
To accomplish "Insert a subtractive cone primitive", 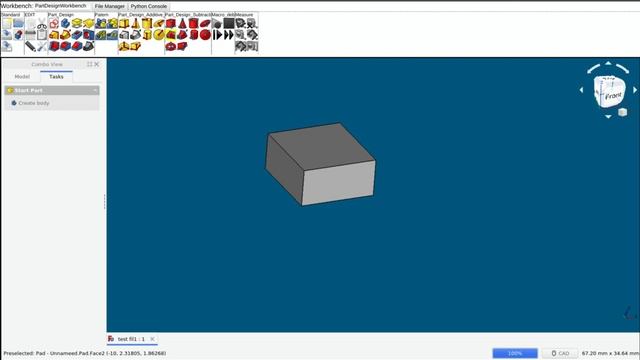I will (x=182, y=23).
